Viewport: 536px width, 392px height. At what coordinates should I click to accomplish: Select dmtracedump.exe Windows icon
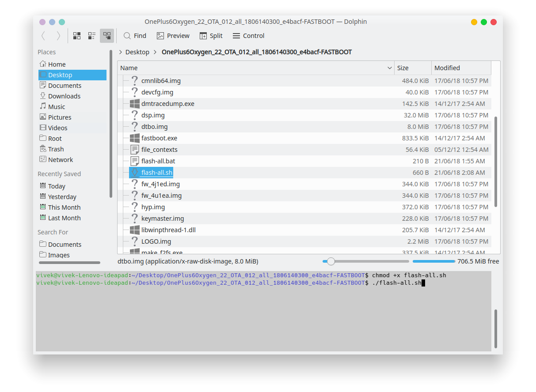135,104
